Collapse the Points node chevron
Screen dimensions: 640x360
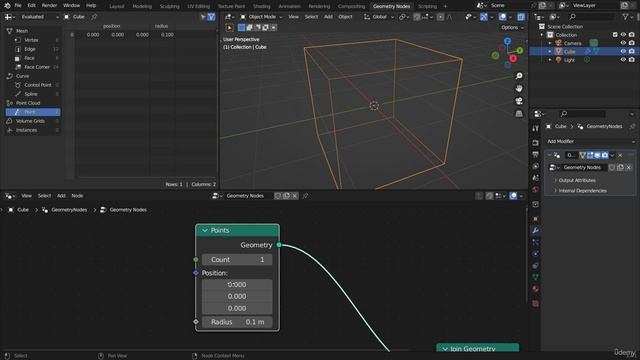(205, 231)
